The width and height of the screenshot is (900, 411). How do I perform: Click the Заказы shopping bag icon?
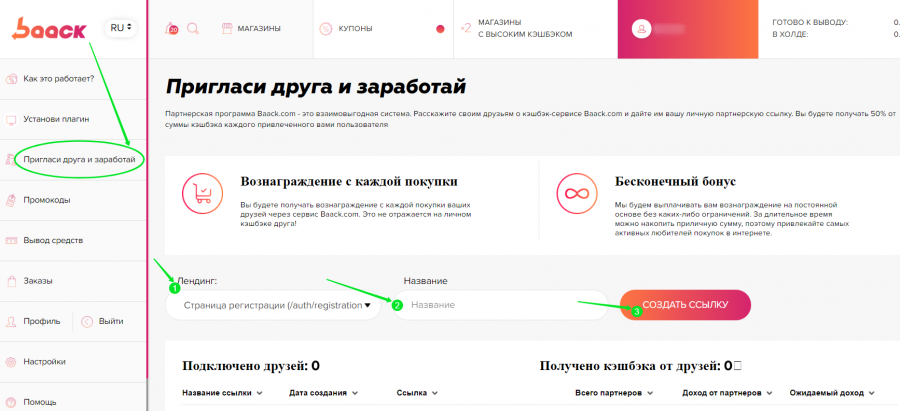click(x=10, y=281)
